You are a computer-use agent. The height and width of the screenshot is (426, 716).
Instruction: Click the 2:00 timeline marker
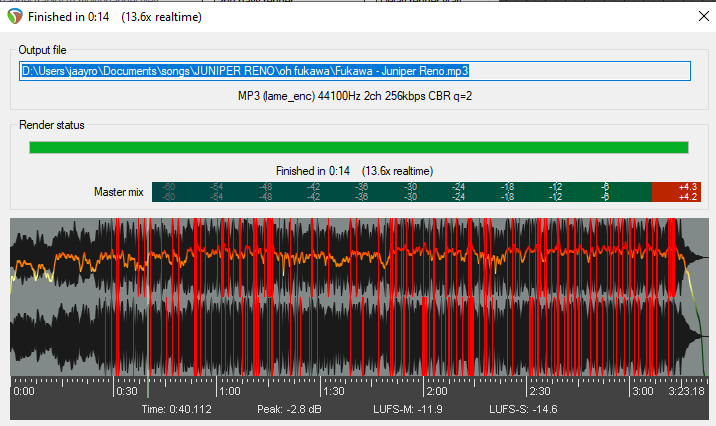pos(437,392)
